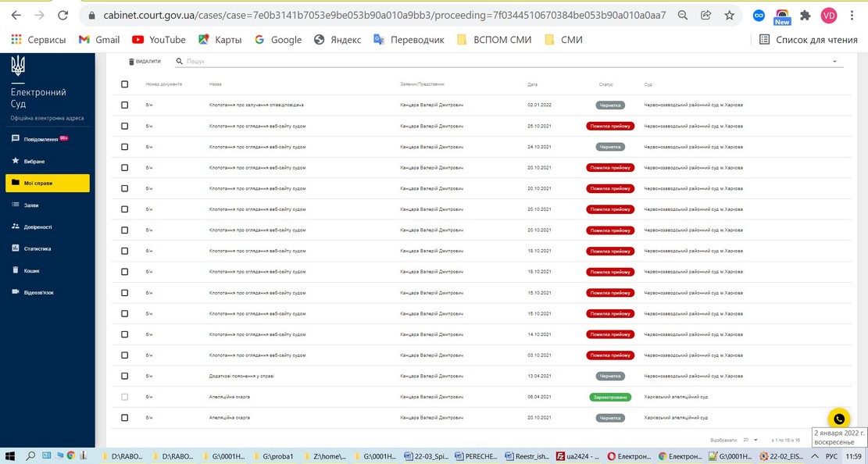Open taskbar search magnifier

click(x=30, y=456)
